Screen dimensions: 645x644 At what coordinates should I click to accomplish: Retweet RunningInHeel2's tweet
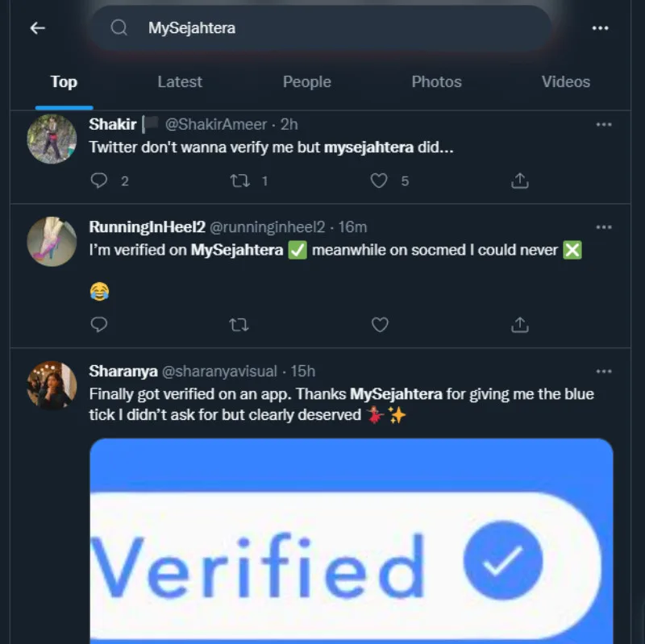[239, 325]
